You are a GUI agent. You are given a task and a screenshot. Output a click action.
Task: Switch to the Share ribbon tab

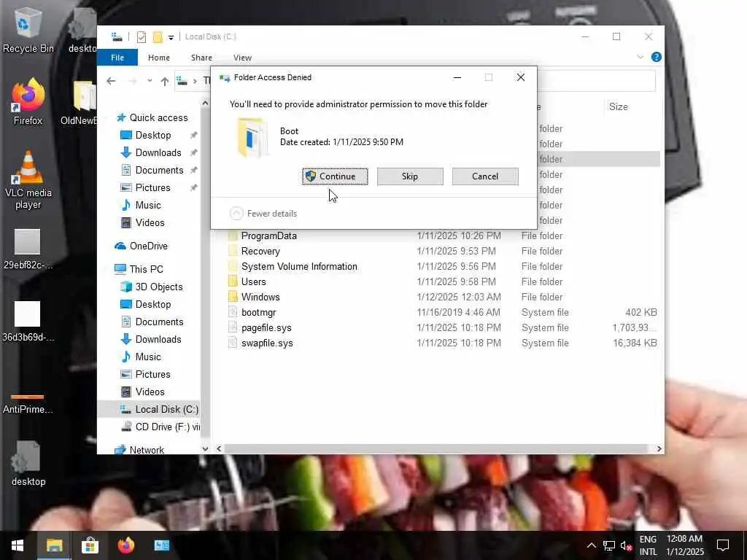pyautogui.click(x=201, y=58)
